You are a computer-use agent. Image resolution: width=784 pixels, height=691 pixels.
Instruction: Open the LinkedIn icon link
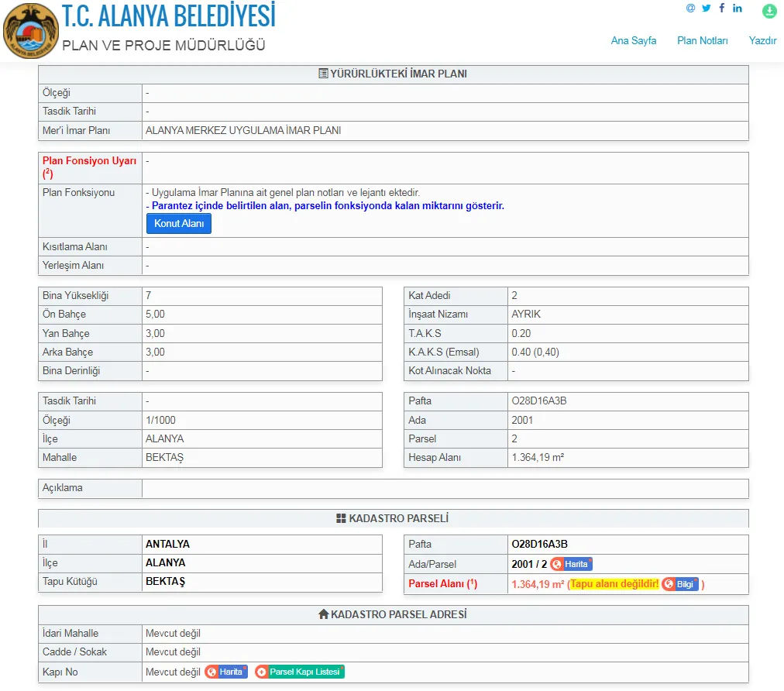738,9
